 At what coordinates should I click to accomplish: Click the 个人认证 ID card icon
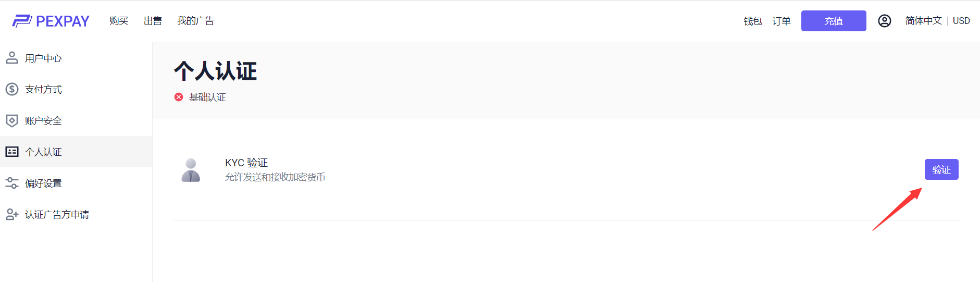[12, 152]
